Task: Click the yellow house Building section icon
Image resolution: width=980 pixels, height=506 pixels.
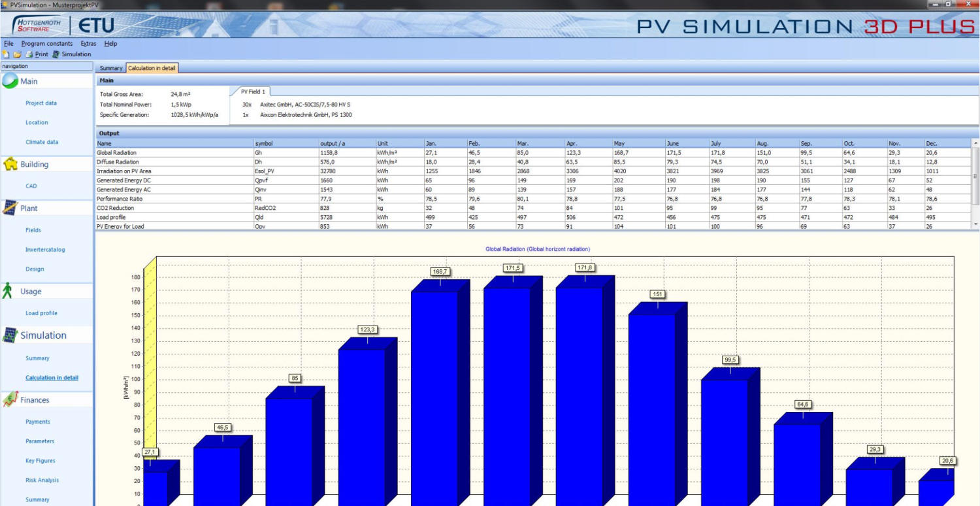Action: point(10,164)
